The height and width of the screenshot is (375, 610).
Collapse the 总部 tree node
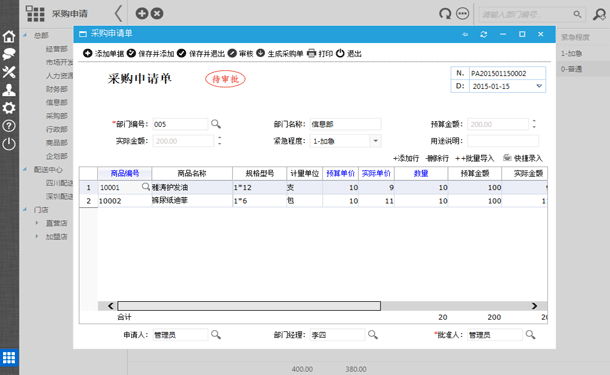[25, 35]
